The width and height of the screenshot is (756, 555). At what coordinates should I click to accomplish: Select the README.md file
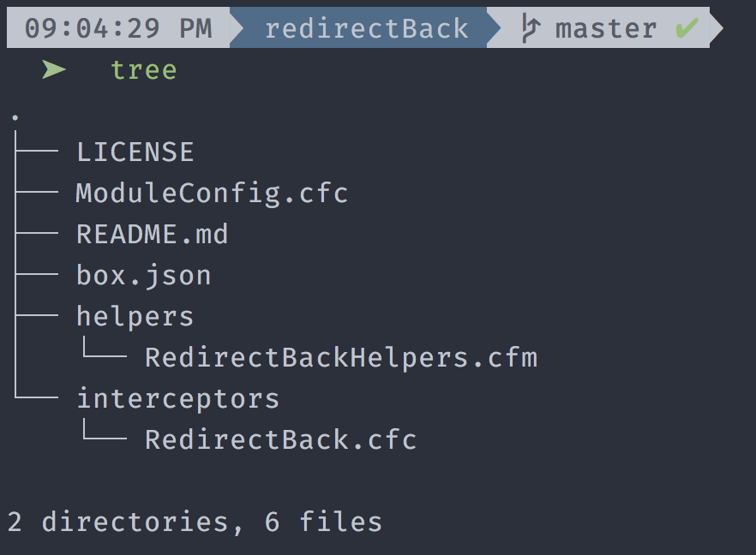152,234
